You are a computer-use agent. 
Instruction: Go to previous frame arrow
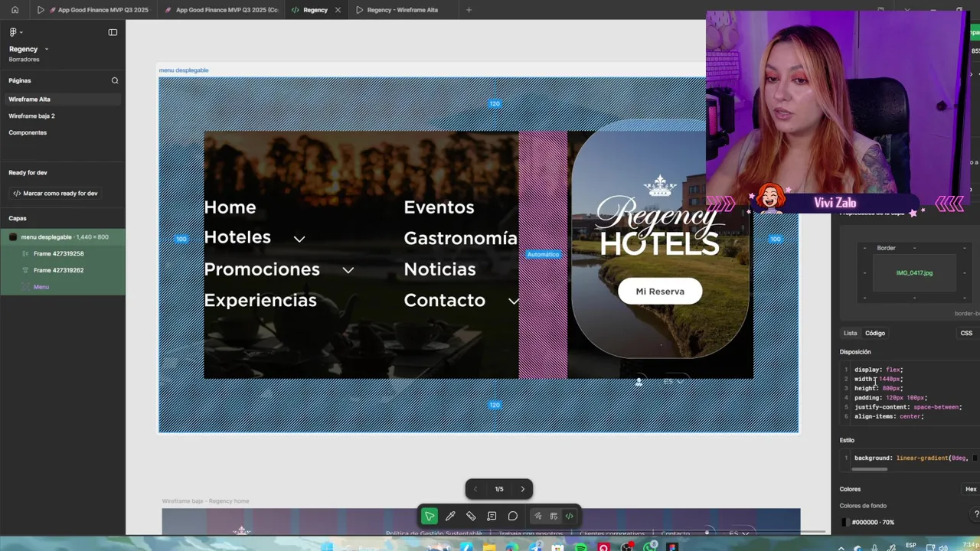click(x=475, y=489)
